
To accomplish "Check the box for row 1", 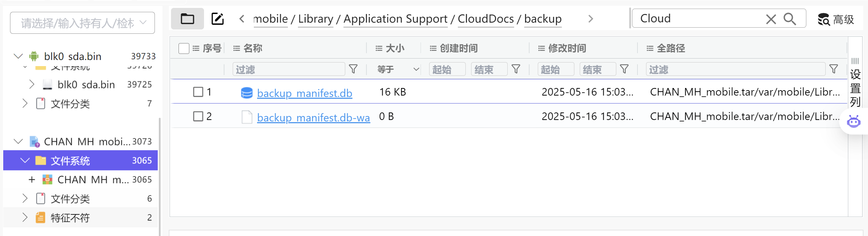I will [x=198, y=92].
